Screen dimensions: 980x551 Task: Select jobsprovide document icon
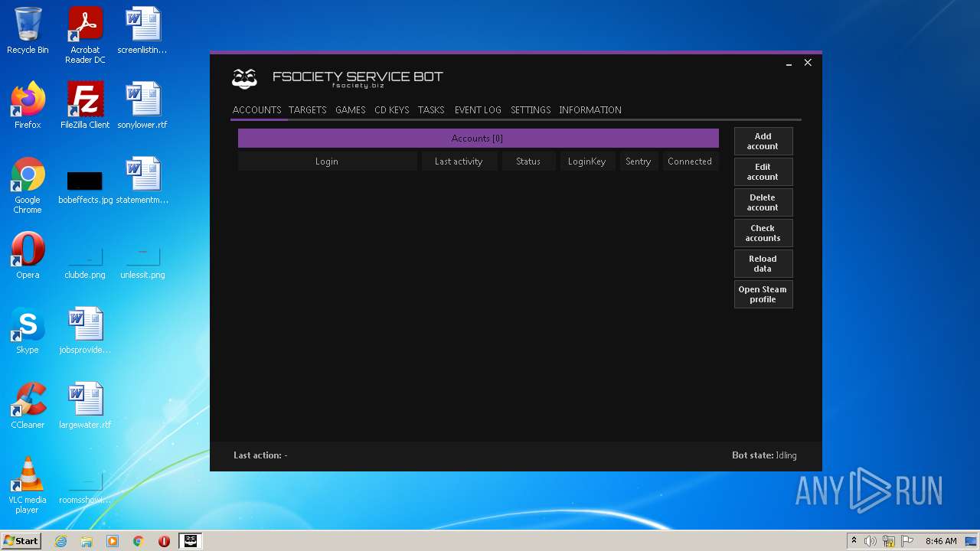point(85,331)
